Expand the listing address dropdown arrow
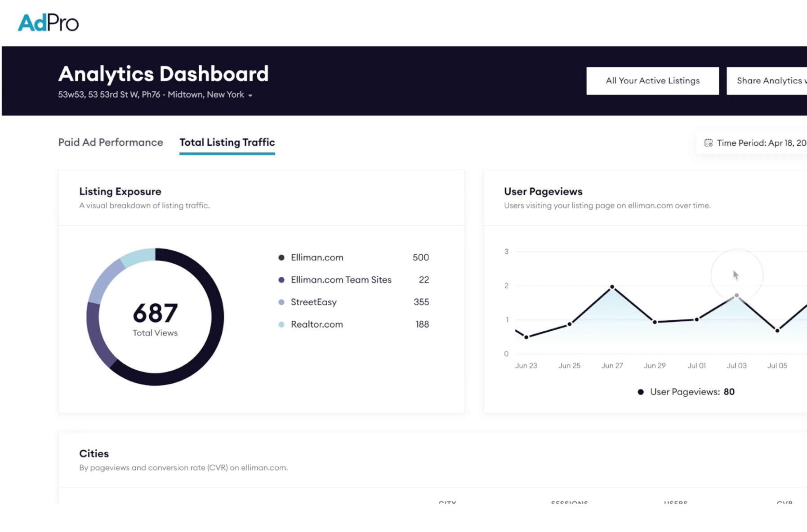This screenshot has width=807, height=532. [x=250, y=95]
